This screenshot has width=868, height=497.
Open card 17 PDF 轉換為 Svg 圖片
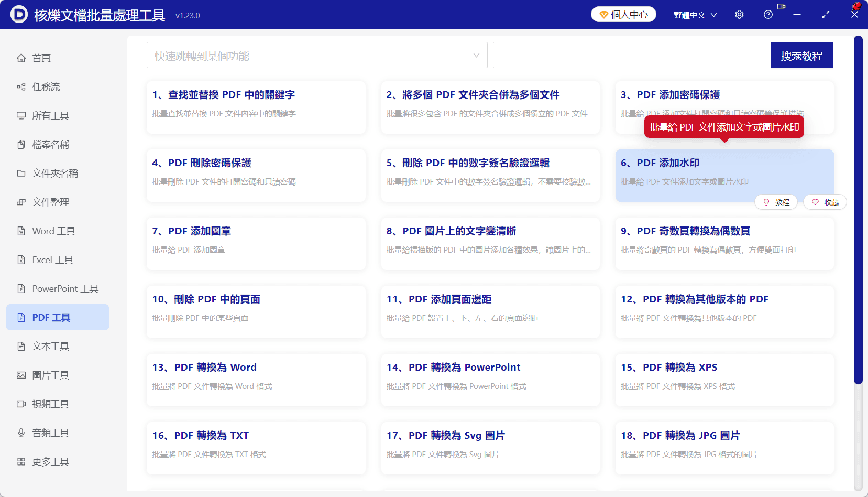(490, 448)
